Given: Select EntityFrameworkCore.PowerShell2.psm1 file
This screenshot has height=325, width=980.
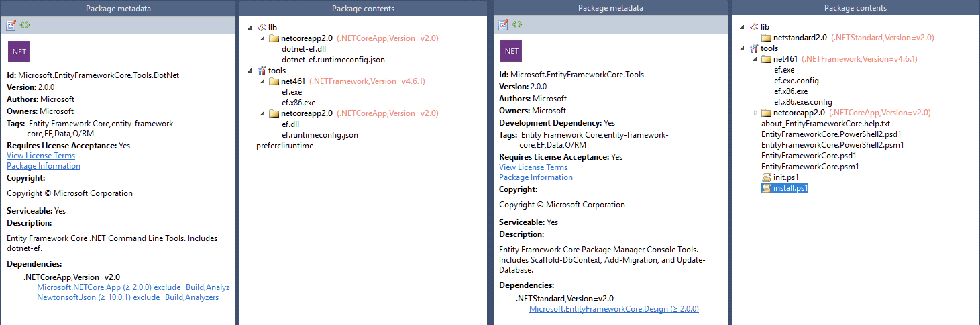Looking at the screenshot, I should [x=832, y=145].
